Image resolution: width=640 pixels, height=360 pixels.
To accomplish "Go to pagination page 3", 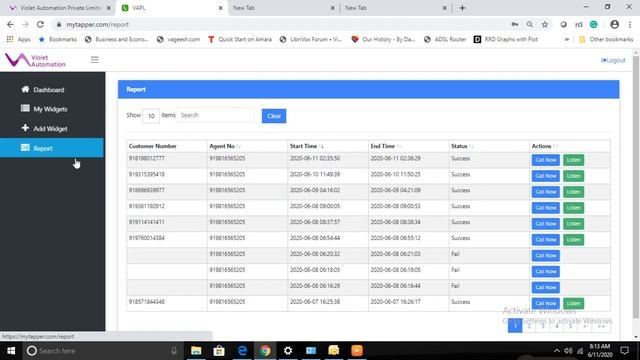I will coord(543,326).
